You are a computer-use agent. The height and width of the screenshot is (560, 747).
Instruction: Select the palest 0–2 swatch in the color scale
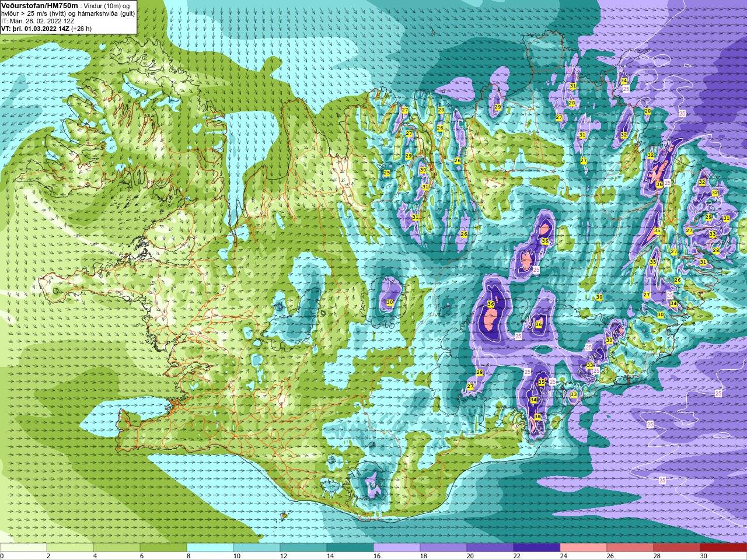[x=23, y=548]
